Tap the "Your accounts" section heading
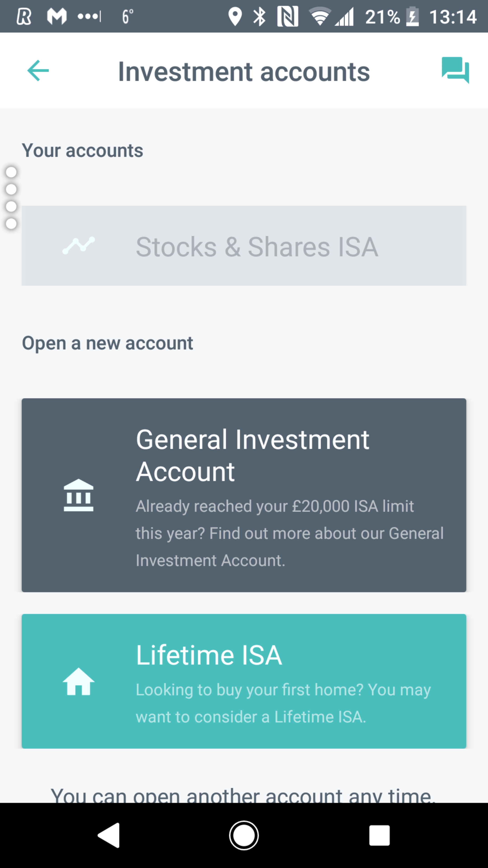 (x=82, y=150)
